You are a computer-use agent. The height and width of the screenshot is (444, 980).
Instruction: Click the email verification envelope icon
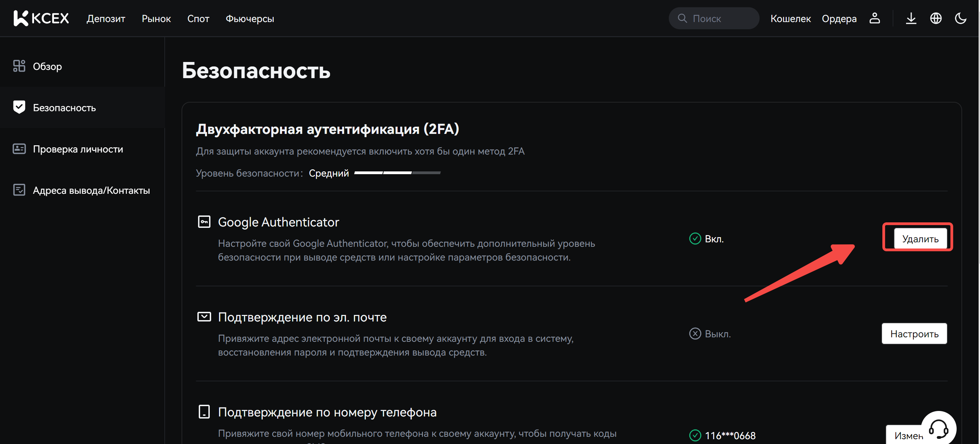click(204, 316)
